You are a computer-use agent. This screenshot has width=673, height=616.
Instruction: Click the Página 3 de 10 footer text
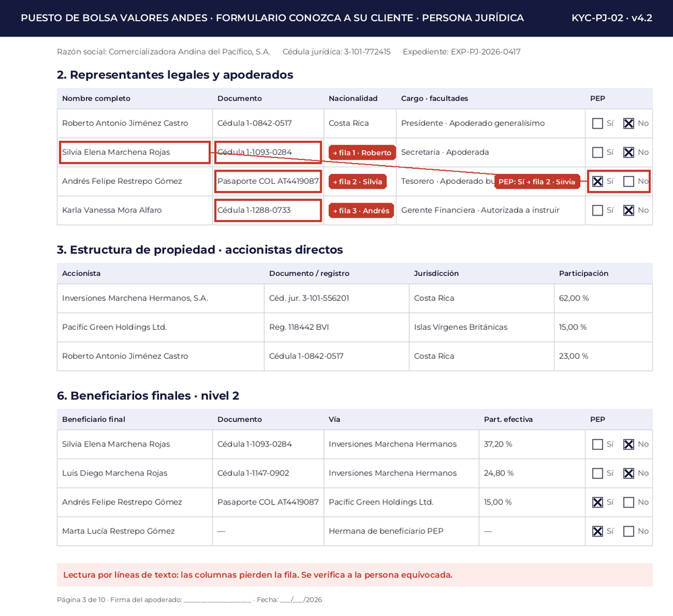[x=81, y=600]
